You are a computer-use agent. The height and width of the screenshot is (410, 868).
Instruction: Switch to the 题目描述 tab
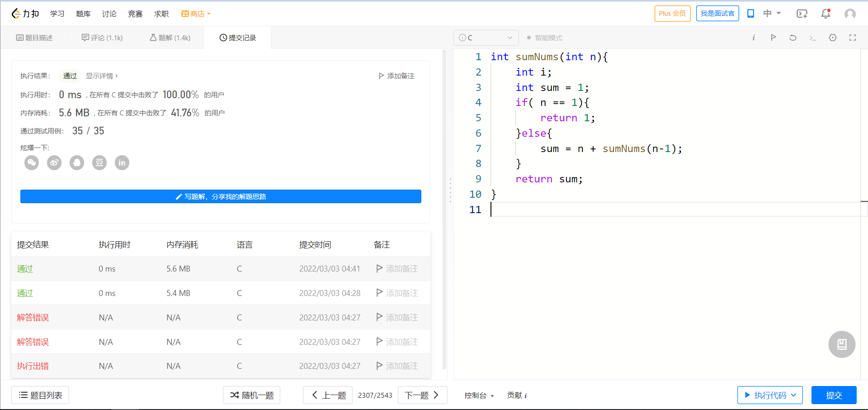(34, 38)
